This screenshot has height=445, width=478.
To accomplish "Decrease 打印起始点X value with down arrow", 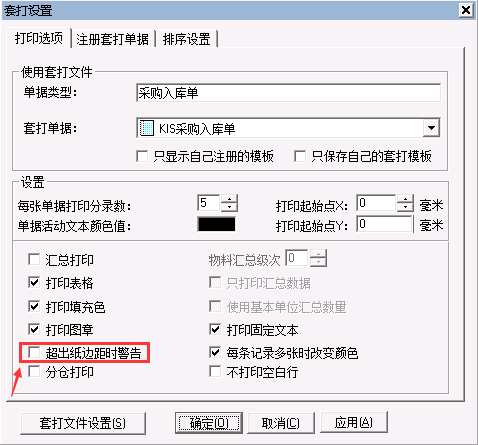I will 405,207.
